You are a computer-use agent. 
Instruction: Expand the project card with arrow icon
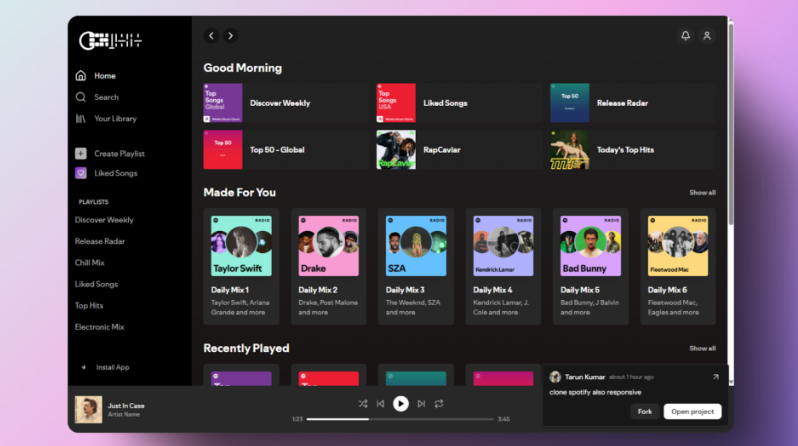tap(715, 377)
